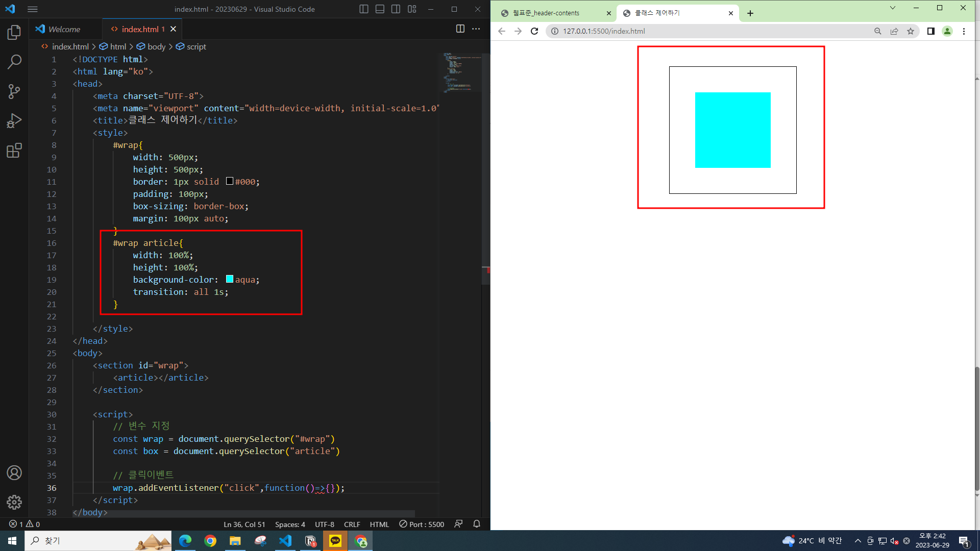Open the Run and Debug view
This screenshot has height=551, width=980.
click(x=14, y=121)
